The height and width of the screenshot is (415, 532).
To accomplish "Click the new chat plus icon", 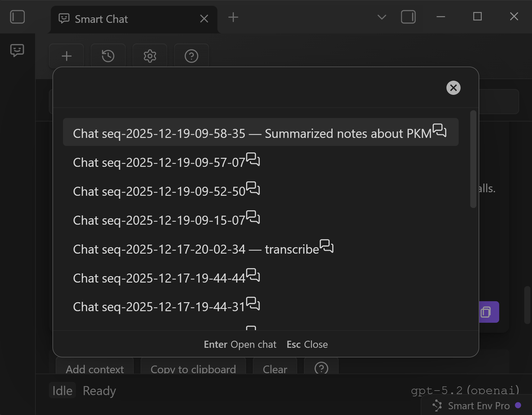I will pyautogui.click(x=67, y=56).
